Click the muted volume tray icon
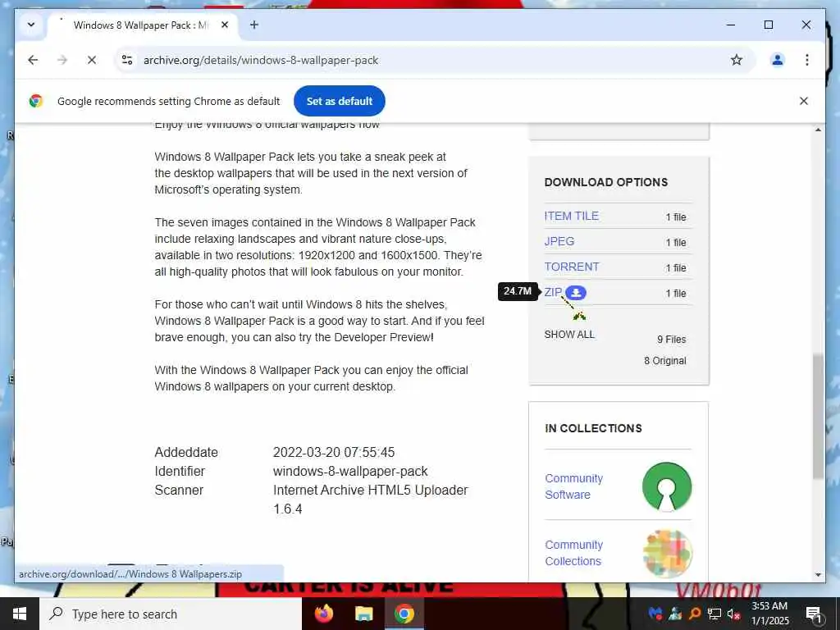Viewport: 840px width, 630px height. [x=733, y=614]
